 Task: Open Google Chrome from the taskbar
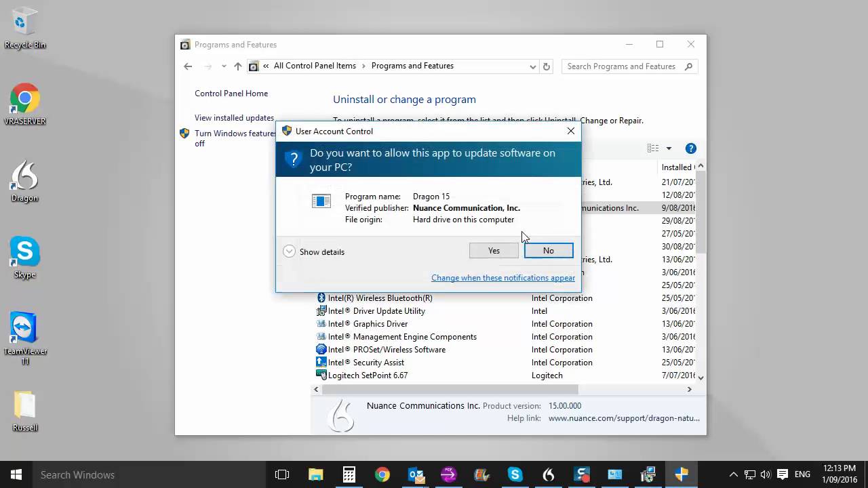tap(382, 474)
